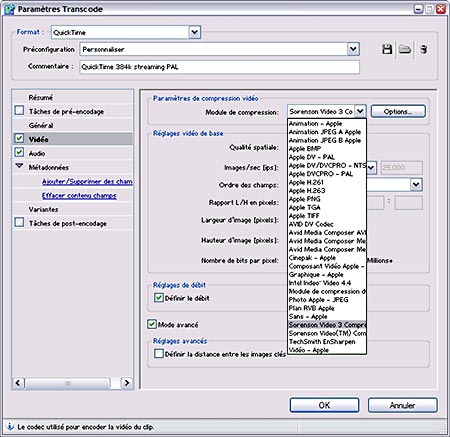Click sidebar scroll left arrow
Viewport: 450px width, 437px height.
coord(18,383)
